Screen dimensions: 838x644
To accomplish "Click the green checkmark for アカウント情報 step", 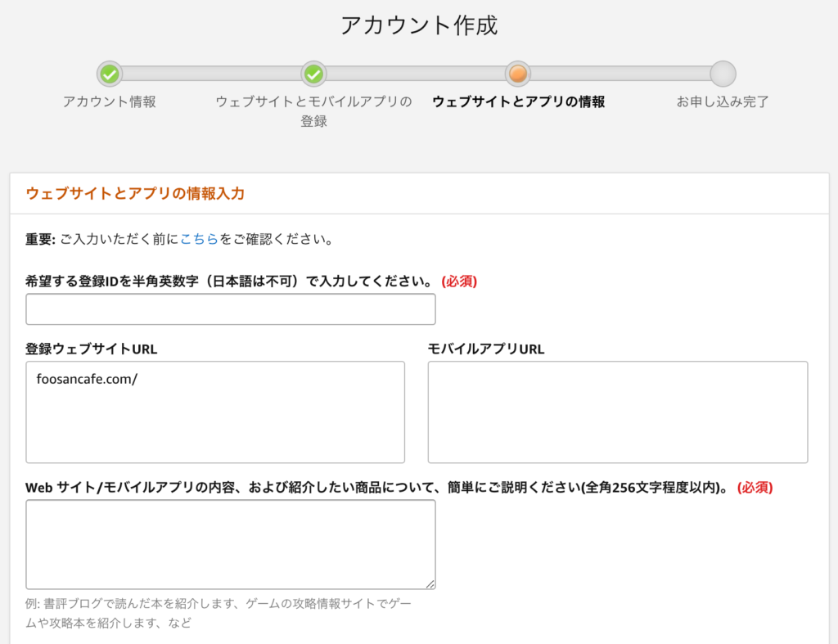I will tap(110, 74).
